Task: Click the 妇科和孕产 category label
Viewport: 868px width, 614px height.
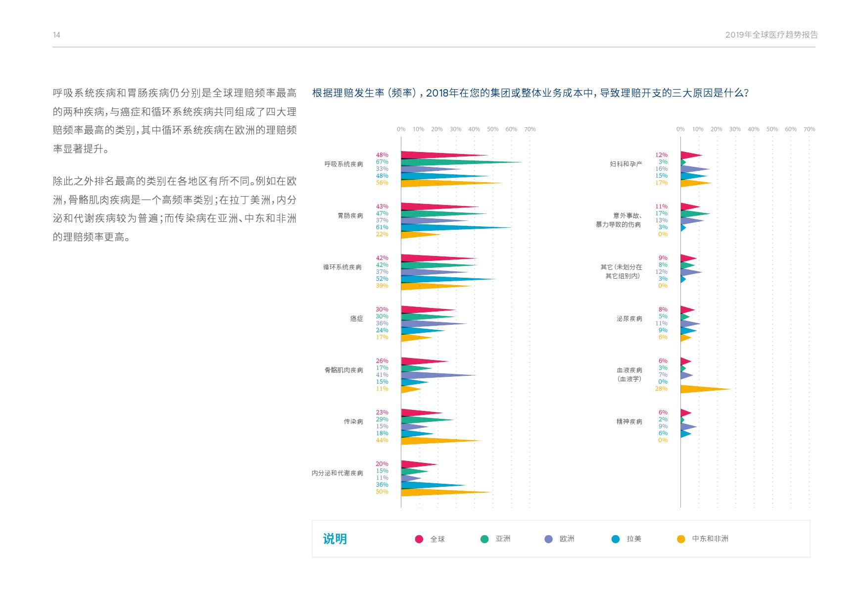Action: point(626,164)
